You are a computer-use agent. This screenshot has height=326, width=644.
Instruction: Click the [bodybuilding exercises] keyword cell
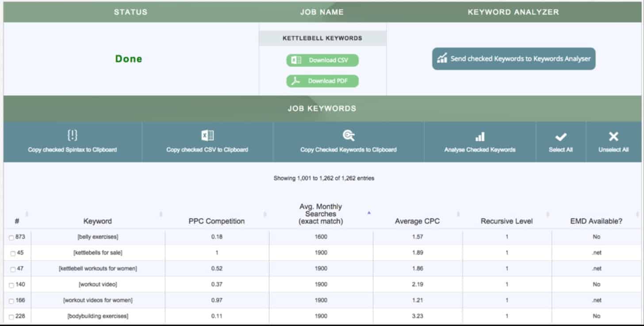[x=98, y=316]
